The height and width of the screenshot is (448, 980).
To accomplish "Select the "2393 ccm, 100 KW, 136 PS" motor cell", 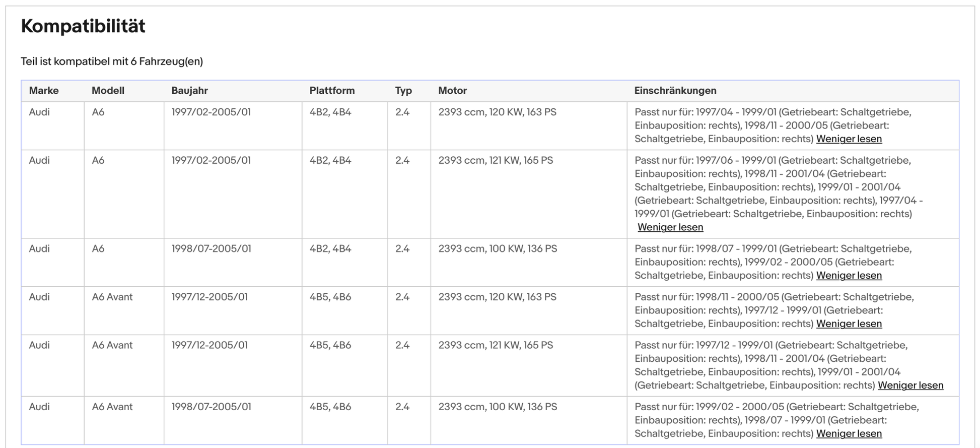I will tap(497, 248).
